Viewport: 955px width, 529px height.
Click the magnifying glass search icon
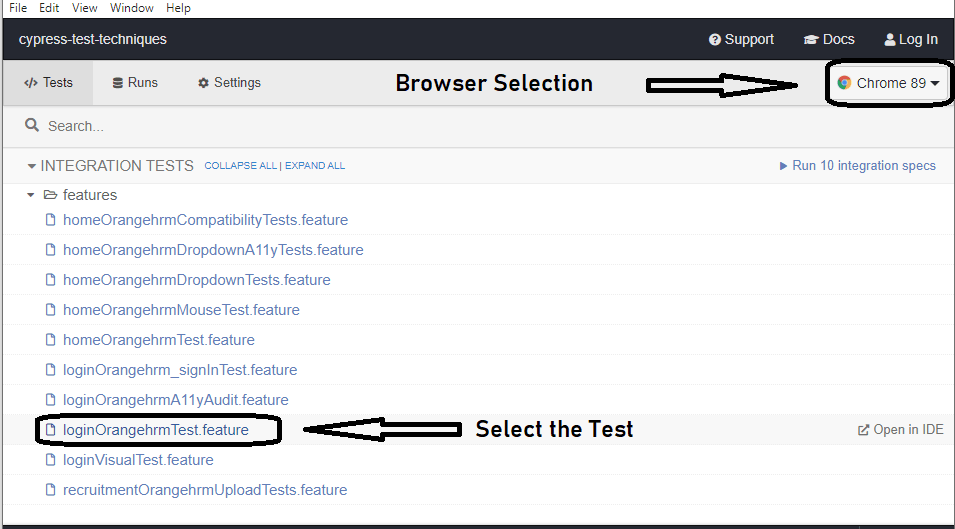coord(32,125)
